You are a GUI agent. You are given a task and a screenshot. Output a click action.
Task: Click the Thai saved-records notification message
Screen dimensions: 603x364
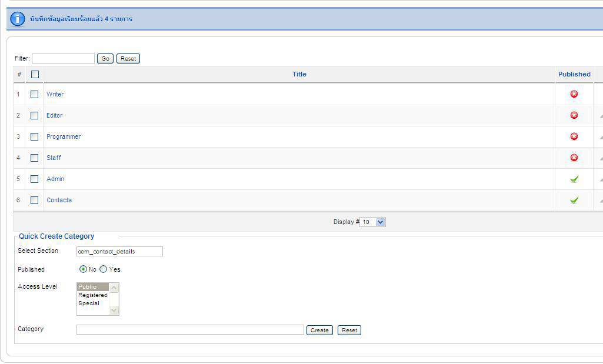[81, 19]
